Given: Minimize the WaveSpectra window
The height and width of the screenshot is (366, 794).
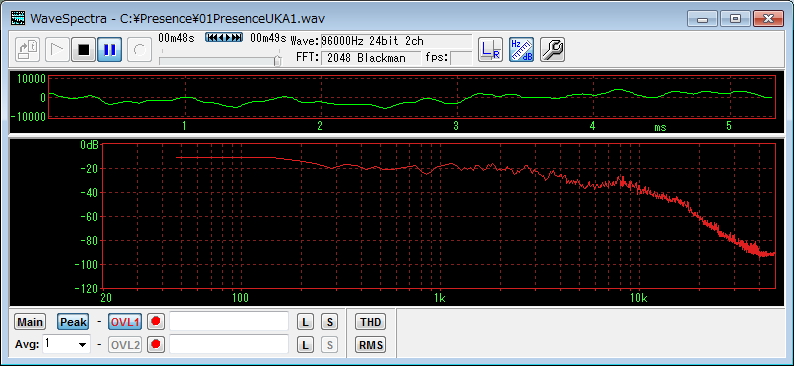Looking at the screenshot, I should tap(702, 19).
